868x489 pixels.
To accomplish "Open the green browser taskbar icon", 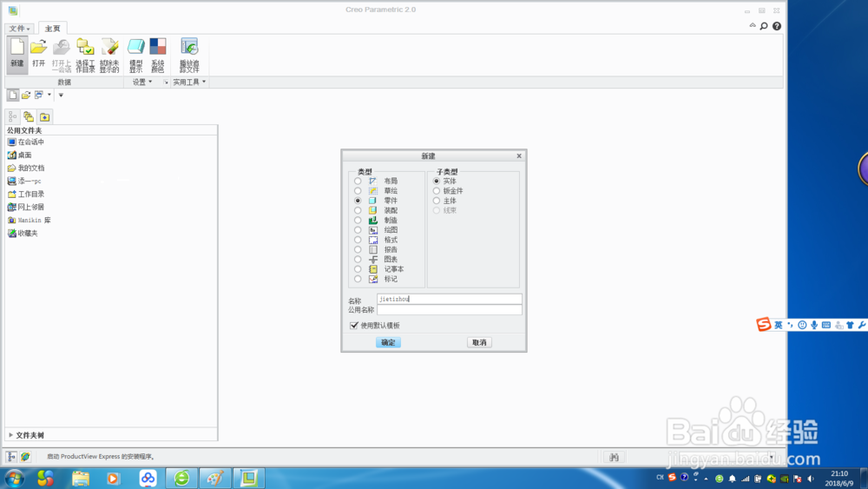I will click(181, 478).
